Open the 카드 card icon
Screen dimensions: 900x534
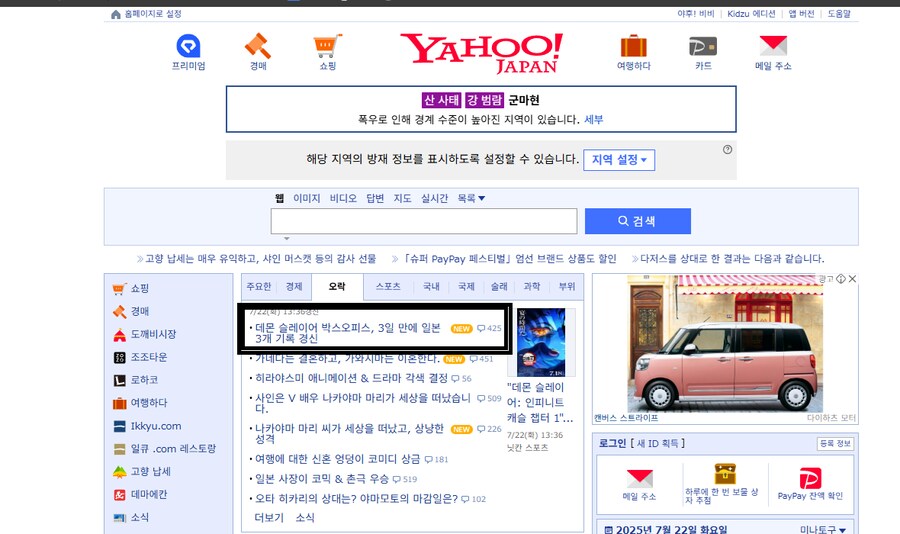click(703, 47)
